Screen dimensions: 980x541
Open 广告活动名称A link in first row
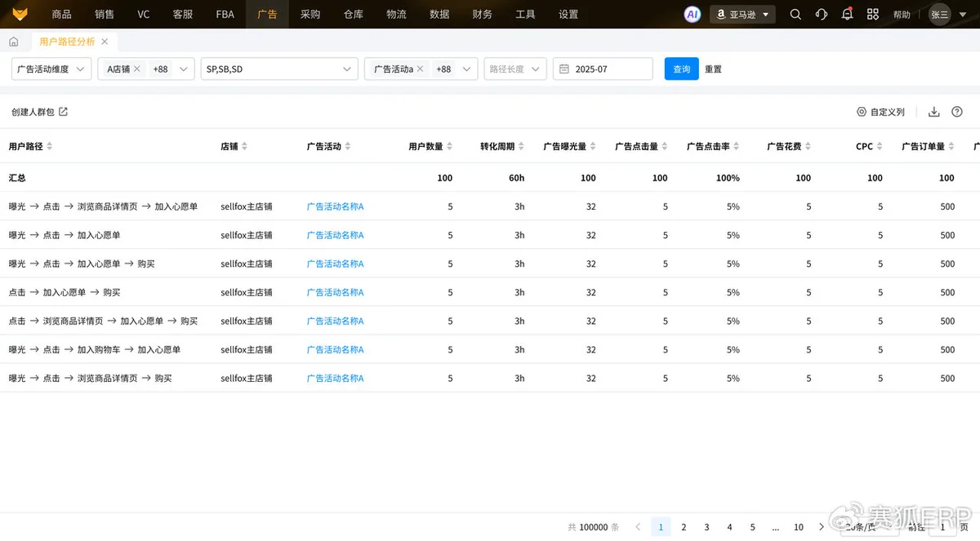335,206
